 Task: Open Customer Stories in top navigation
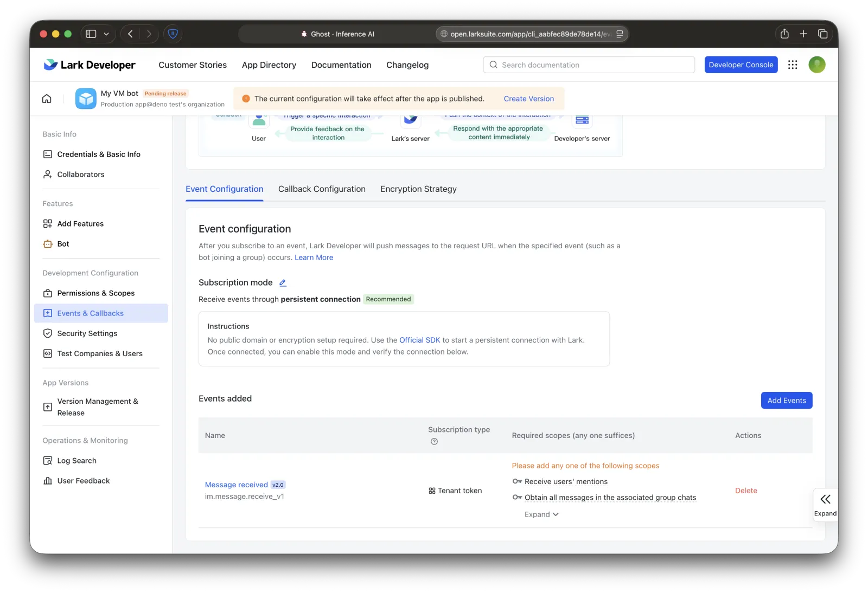(193, 65)
